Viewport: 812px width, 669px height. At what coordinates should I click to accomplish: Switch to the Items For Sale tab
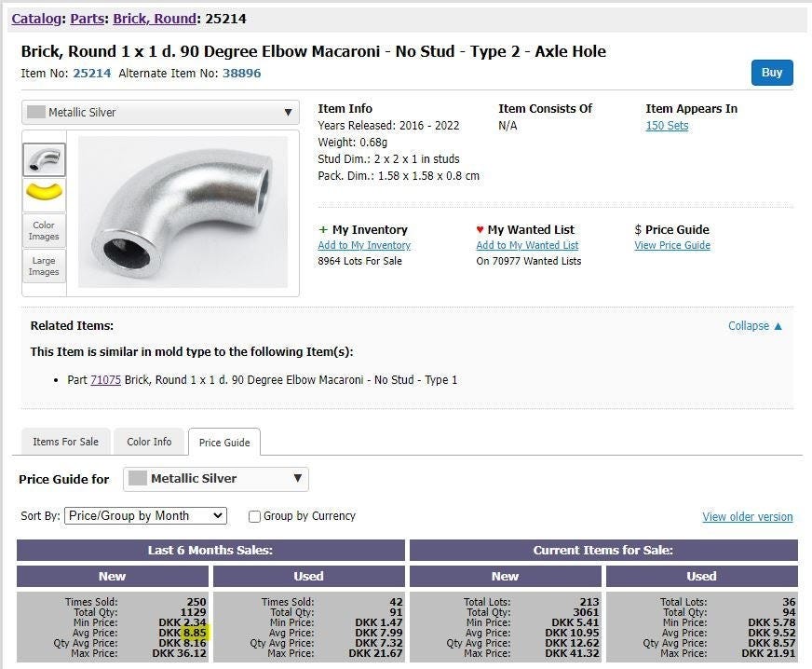pos(65,442)
